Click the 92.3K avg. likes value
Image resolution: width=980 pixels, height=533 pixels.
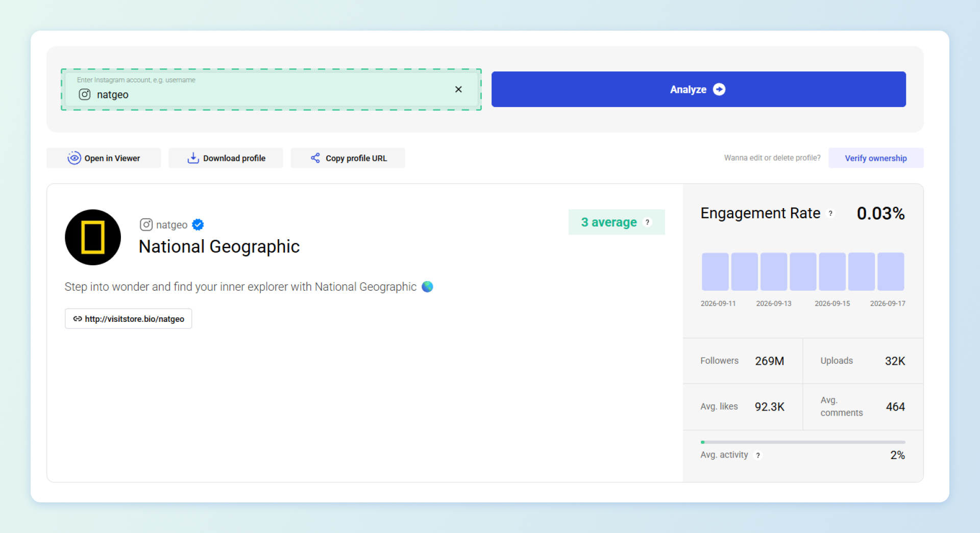(x=769, y=407)
